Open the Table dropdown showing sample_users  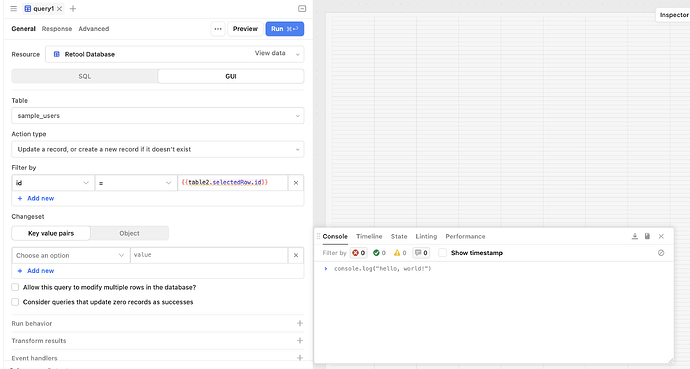pyautogui.click(x=158, y=116)
